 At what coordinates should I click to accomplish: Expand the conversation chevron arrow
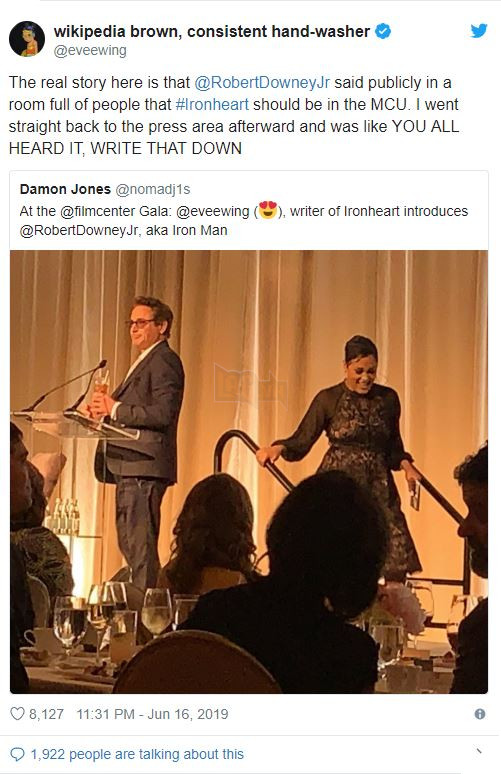478,751
